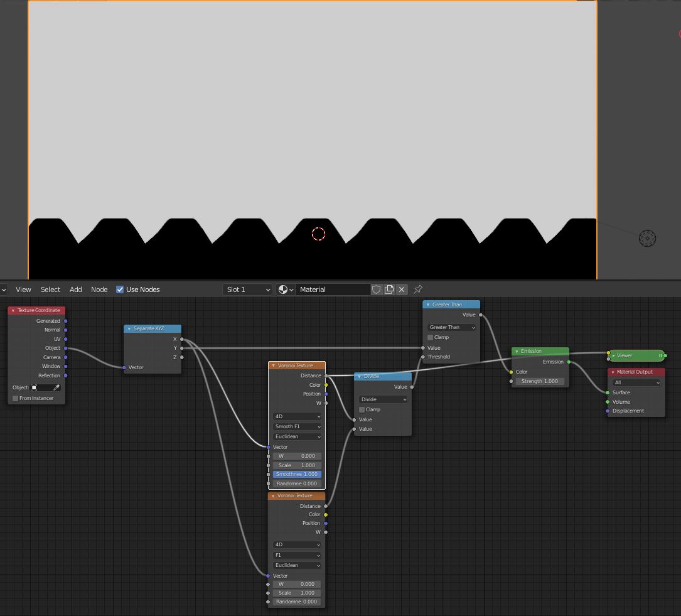Image resolution: width=681 pixels, height=616 pixels.
Task: Open the Select menu
Action: click(x=50, y=289)
